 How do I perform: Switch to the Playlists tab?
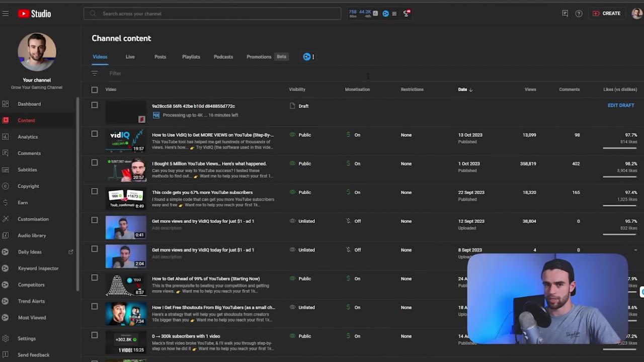point(191,57)
